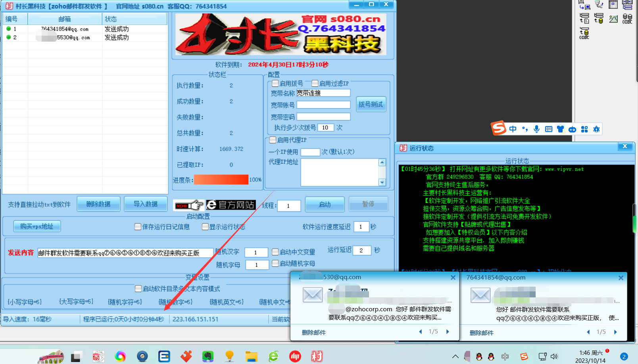Viewport: 638px width, 364px height.
Task: Click the official website IE banner
Action: (231, 205)
